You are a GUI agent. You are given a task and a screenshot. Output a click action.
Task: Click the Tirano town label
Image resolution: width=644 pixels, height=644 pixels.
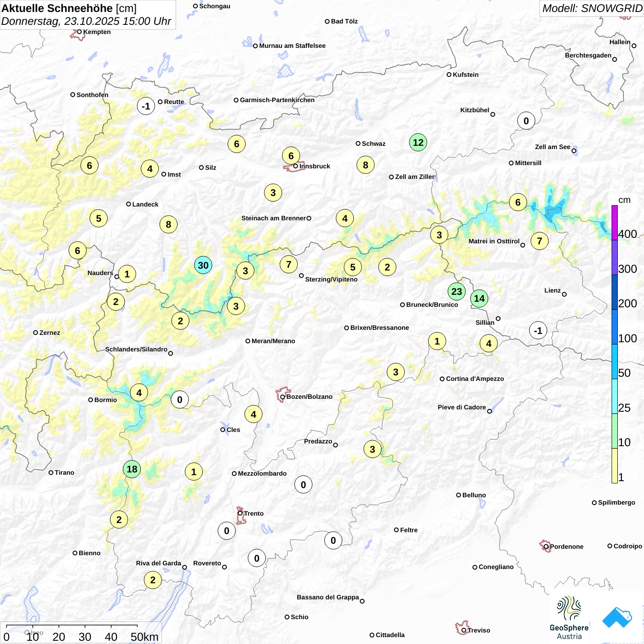coord(64,472)
